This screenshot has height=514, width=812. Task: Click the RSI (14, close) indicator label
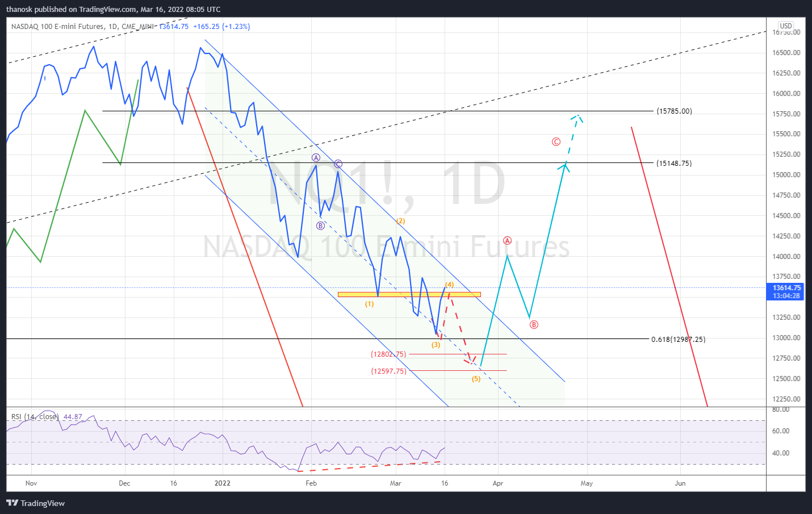click(35, 417)
